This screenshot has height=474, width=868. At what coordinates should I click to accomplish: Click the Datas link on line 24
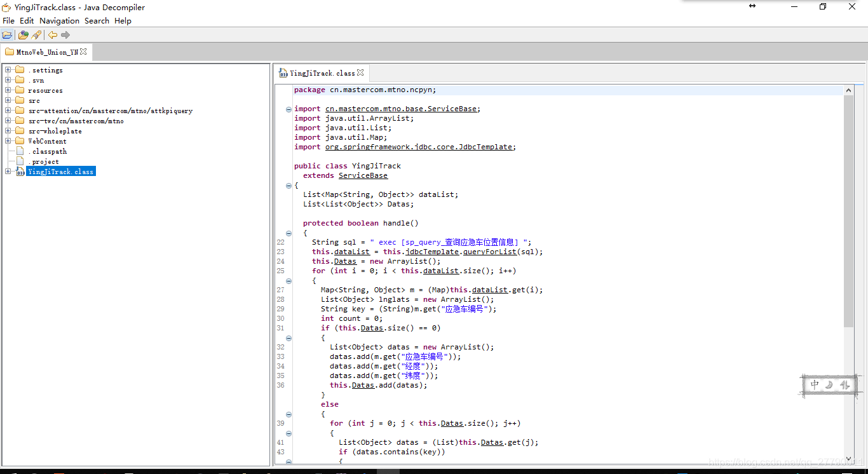click(x=345, y=261)
